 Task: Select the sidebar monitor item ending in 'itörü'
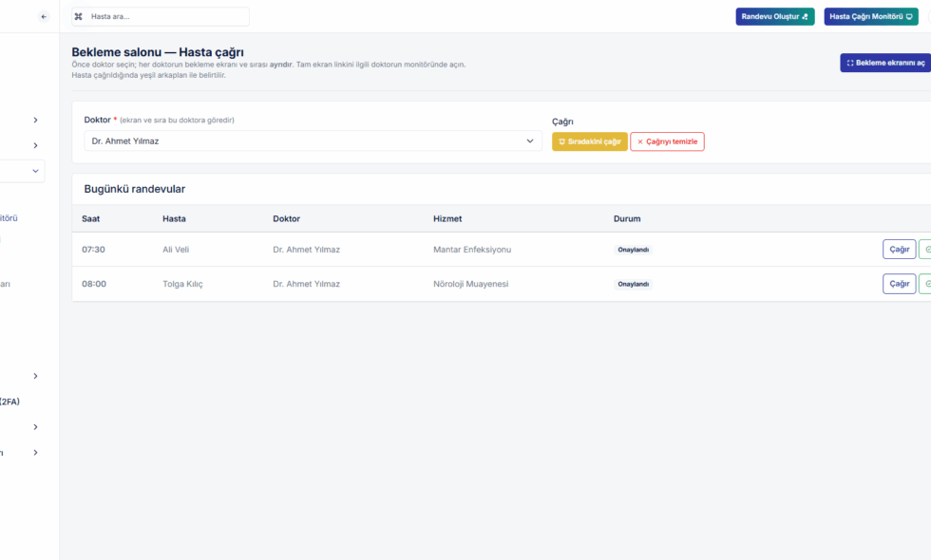pos(9,217)
